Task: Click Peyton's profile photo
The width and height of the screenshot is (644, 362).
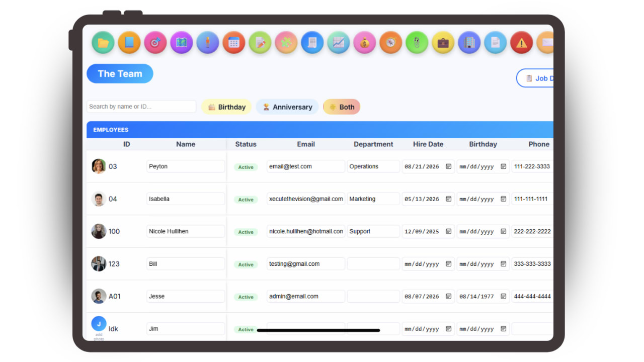Action: (x=99, y=166)
